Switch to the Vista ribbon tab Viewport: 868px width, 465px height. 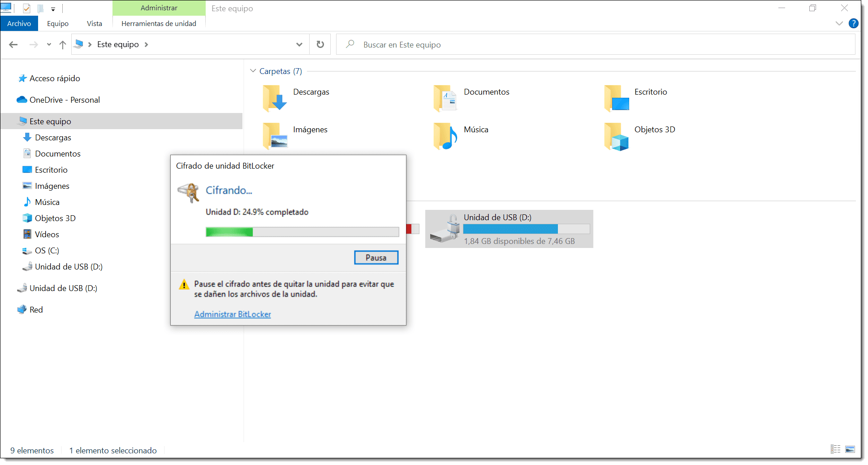pos(95,24)
